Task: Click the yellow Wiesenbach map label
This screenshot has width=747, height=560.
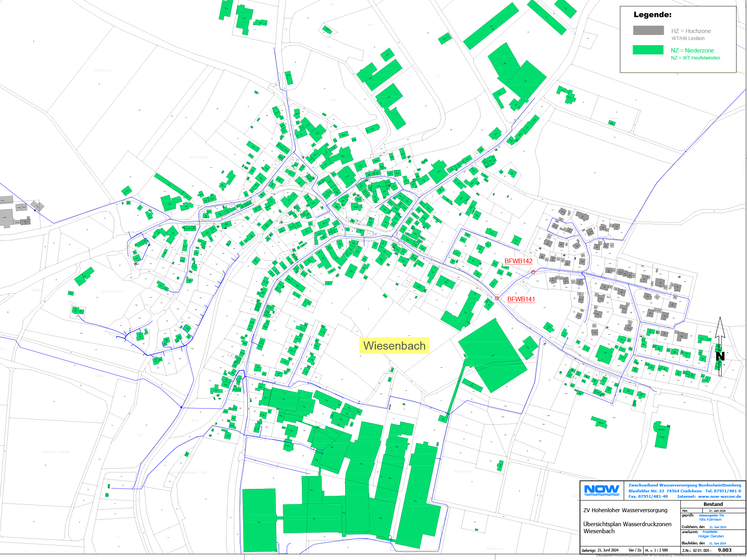Action: pos(394,345)
